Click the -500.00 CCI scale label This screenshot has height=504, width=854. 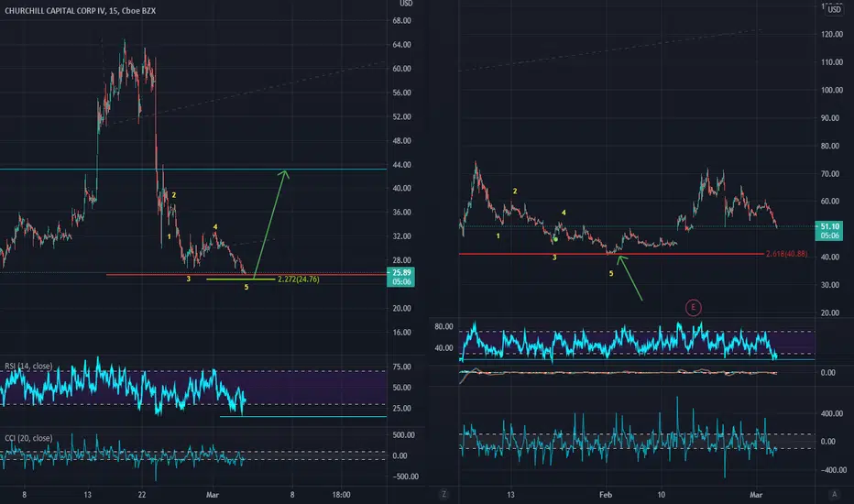pos(406,477)
